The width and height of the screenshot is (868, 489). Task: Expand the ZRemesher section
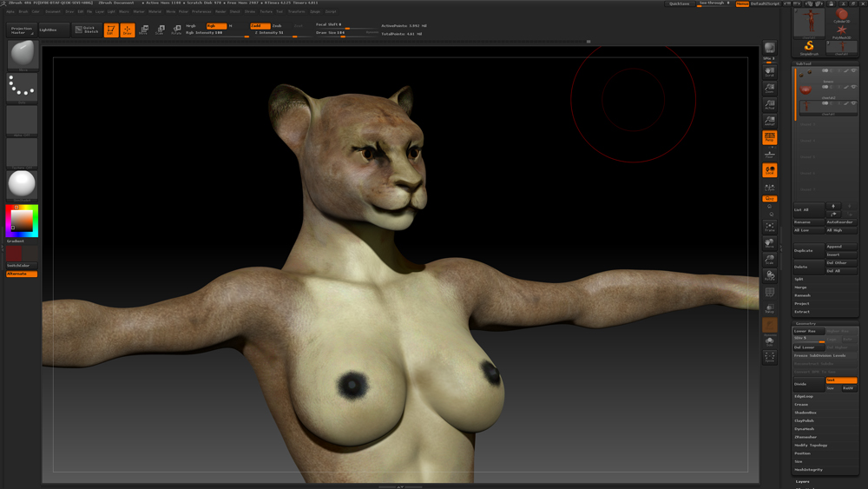[x=806, y=437]
